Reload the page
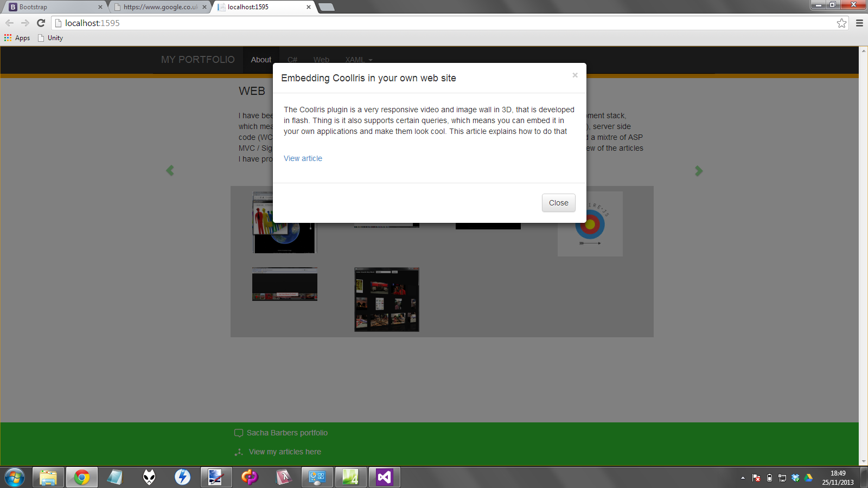Viewport: 868px width, 488px height. tap(41, 23)
